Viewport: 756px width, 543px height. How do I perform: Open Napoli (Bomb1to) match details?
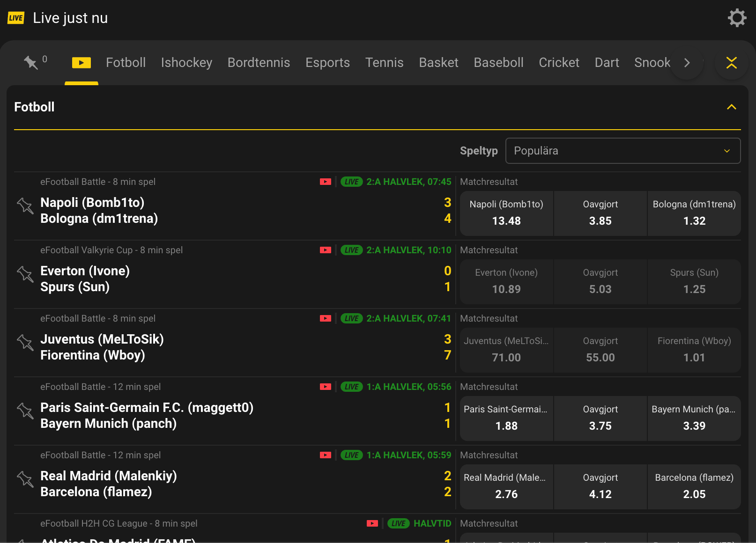click(x=92, y=203)
